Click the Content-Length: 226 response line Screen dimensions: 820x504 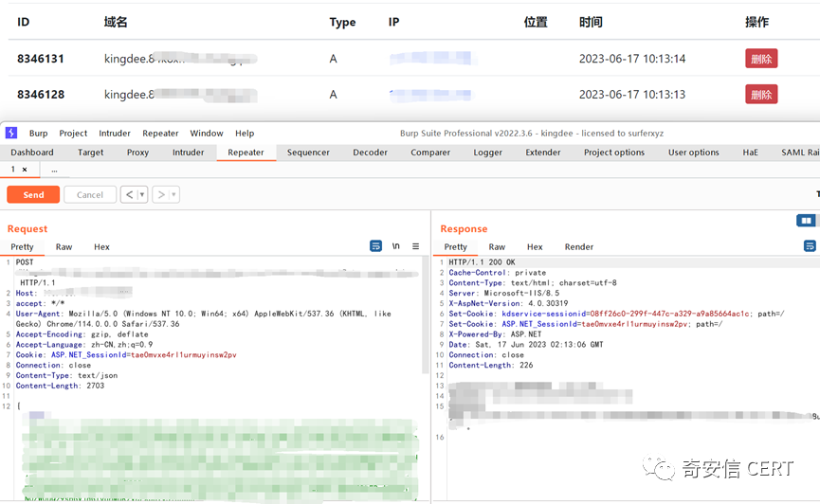(x=490, y=365)
